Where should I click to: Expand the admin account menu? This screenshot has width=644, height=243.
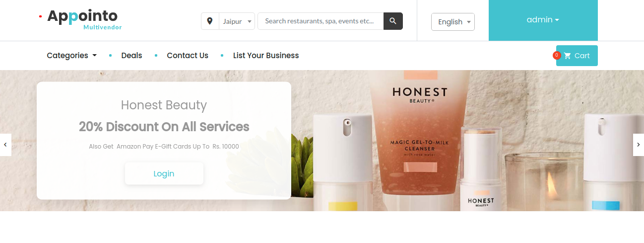(x=543, y=20)
